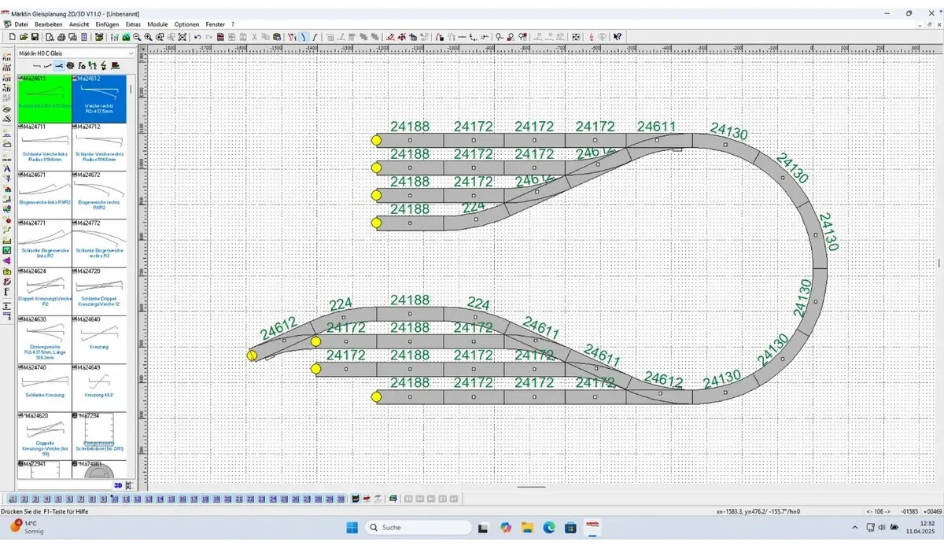
Task: Select the Ma24640 Kreuzung thumbnail
Action: pyautogui.click(x=99, y=340)
